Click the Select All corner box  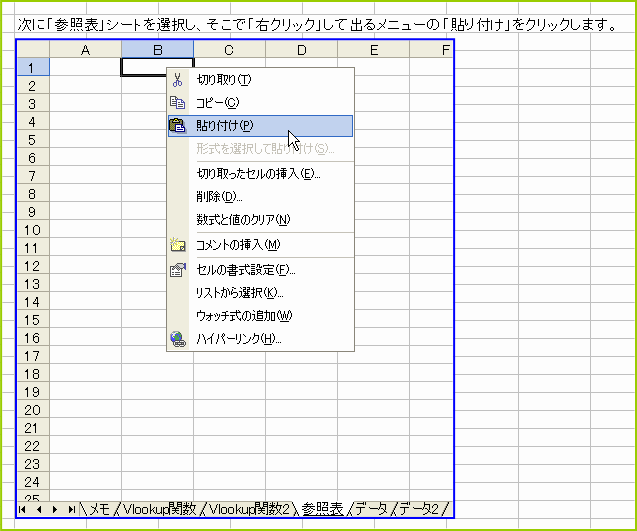[x=33, y=50]
